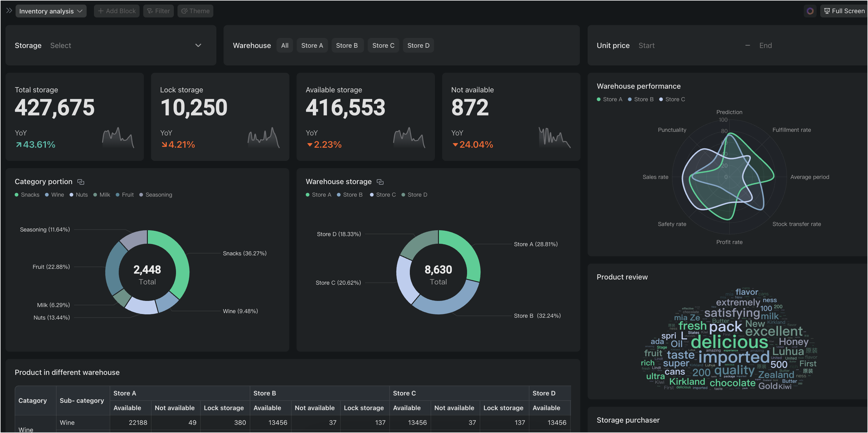868x433 pixels.
Task: Expand the sidebar with the double chevron icon
Action: click(9, 11)
